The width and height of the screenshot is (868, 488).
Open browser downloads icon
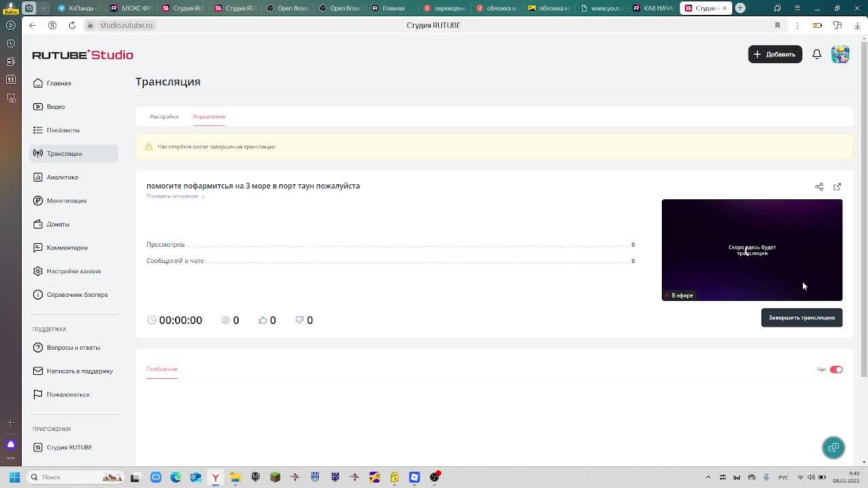857,25
